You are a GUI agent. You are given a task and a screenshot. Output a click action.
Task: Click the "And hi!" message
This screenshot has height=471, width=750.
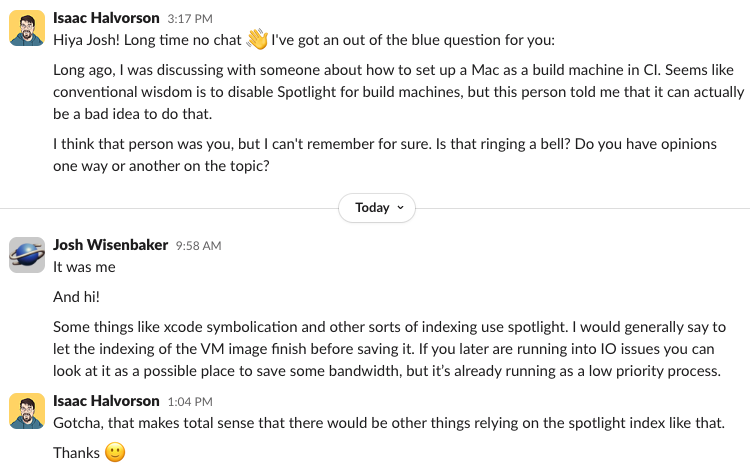pyautogui.click(x=77, y=297)
